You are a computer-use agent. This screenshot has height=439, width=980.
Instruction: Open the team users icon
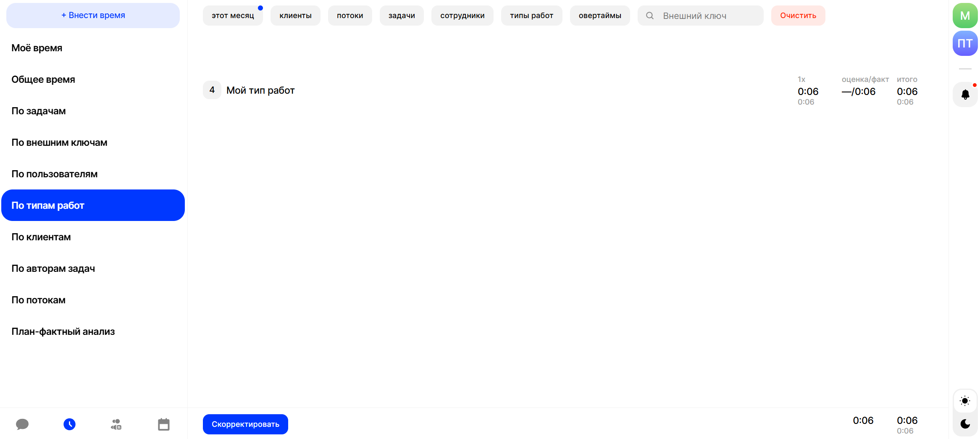(116, 424)
